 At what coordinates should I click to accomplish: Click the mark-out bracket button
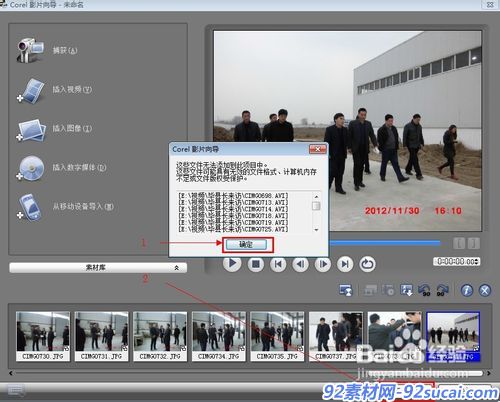click(x=474, y=243)
